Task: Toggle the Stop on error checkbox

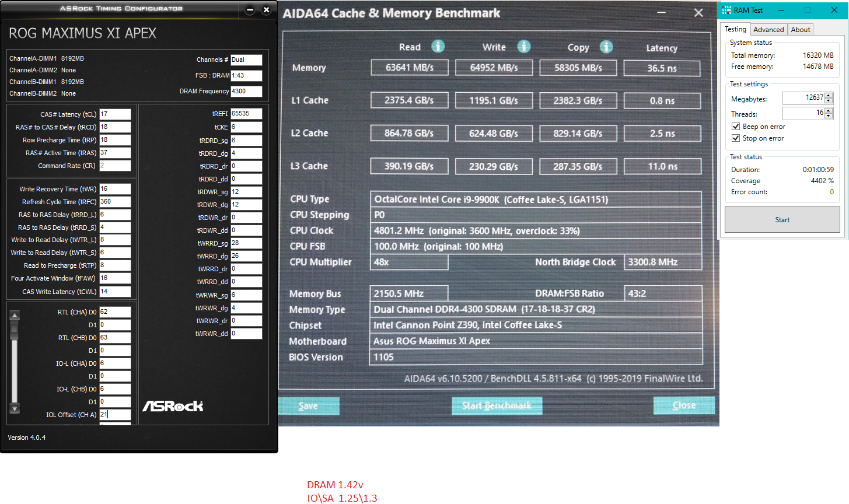Action: click(x=736, y=138)
